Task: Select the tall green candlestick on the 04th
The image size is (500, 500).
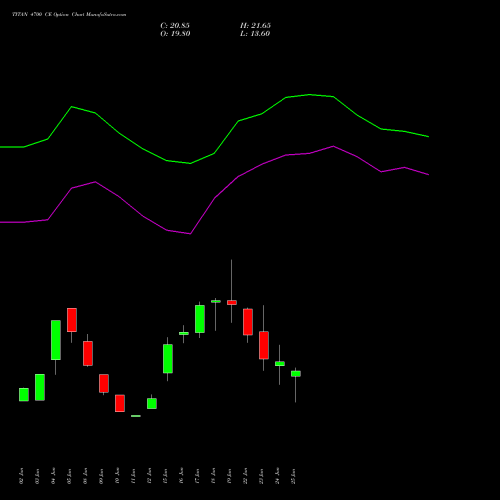Action: (x=56, y=340)
